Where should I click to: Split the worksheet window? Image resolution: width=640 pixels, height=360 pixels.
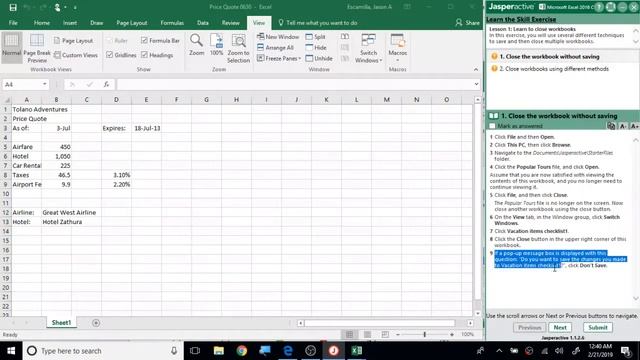[x=316, y=37]
